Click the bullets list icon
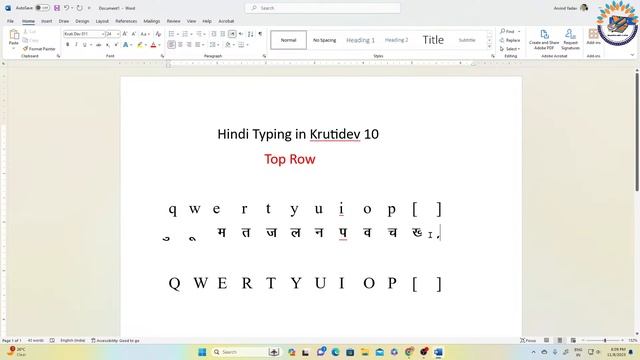The height and width of the screenshot is (360, 640). point(171,34)
